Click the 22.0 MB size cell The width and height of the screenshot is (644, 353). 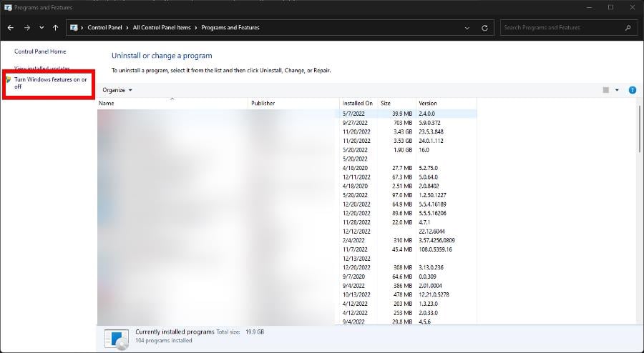coord(402,222)
